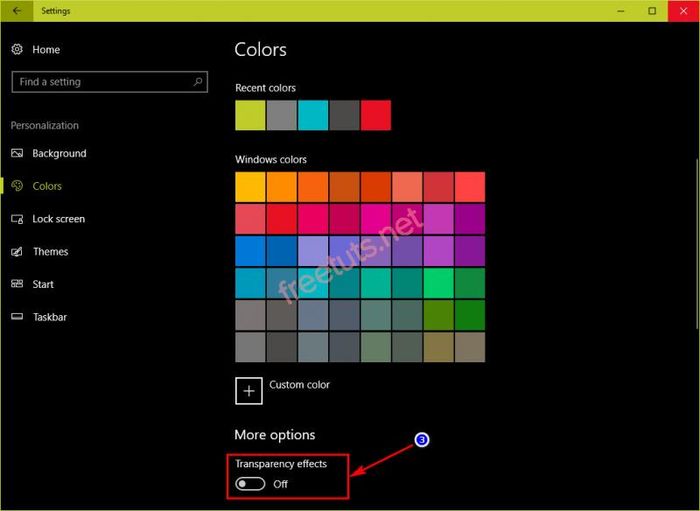Maximize the Settings window

tap(652, 11)
